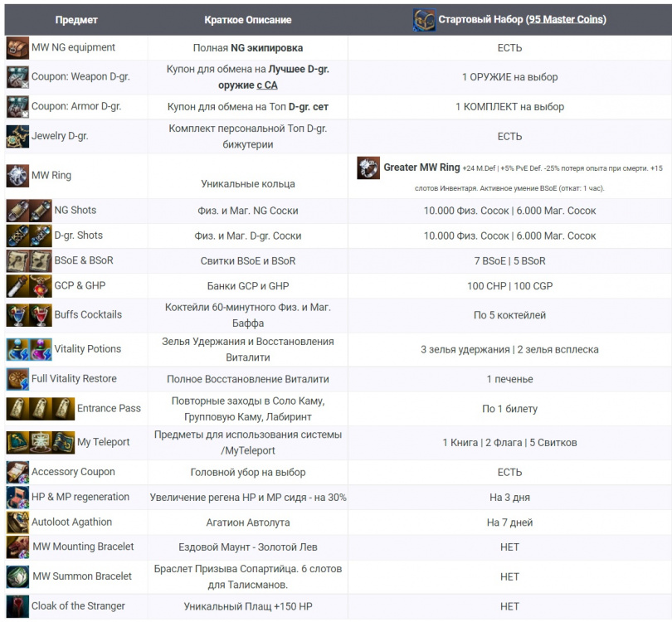This screenshot has width=672, height=622.
Task: Click the Entrance Pass item label
Action: click(109, 408)
